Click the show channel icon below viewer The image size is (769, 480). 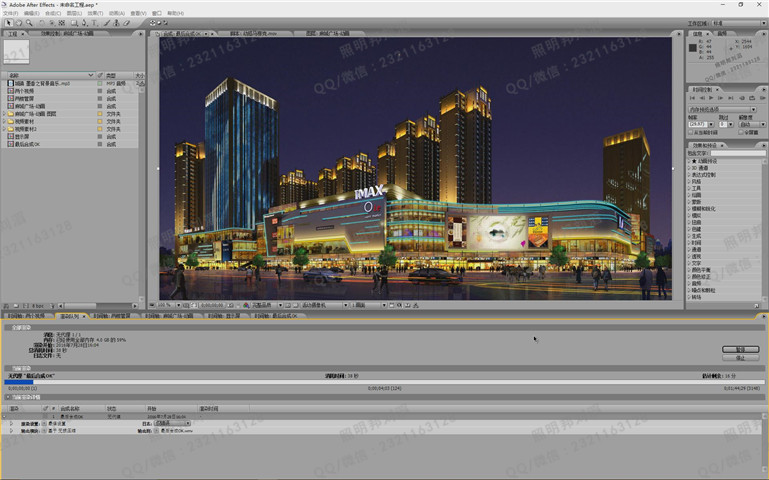(246, 305)
